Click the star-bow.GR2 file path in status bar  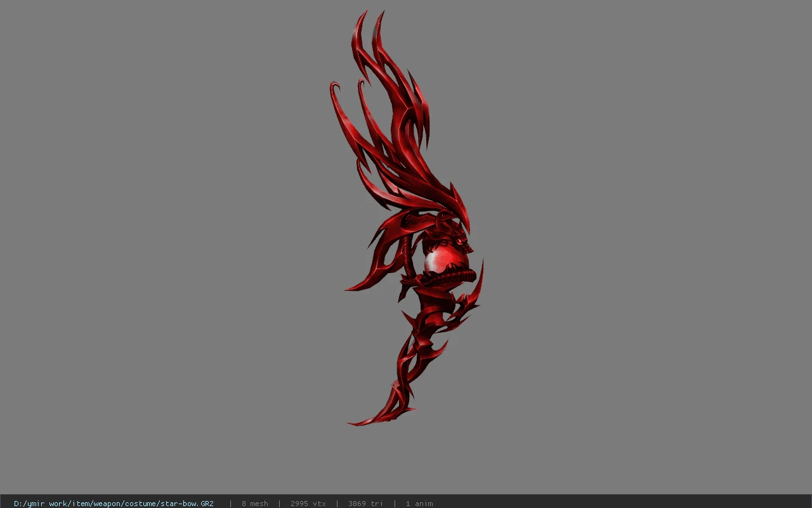(114, 504)
